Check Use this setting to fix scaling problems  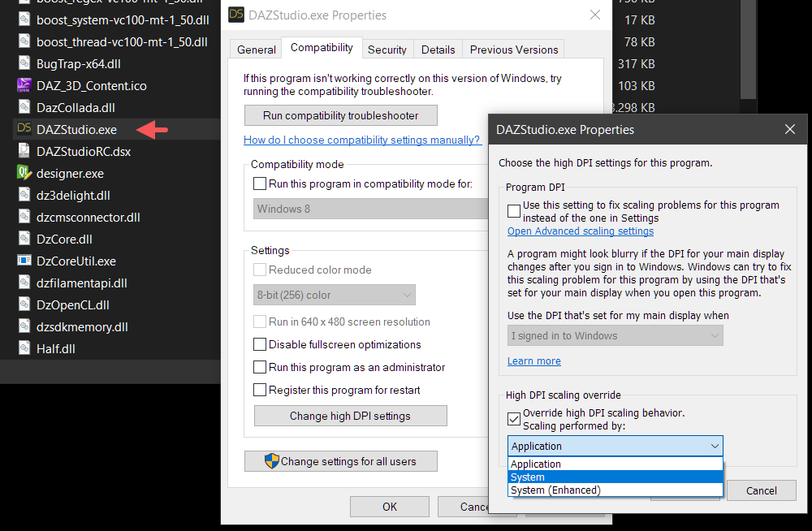pyautogui.click(x=514, y=211)
